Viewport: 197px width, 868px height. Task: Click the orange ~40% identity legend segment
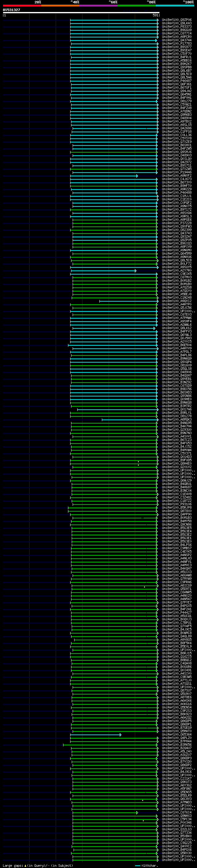60,6
